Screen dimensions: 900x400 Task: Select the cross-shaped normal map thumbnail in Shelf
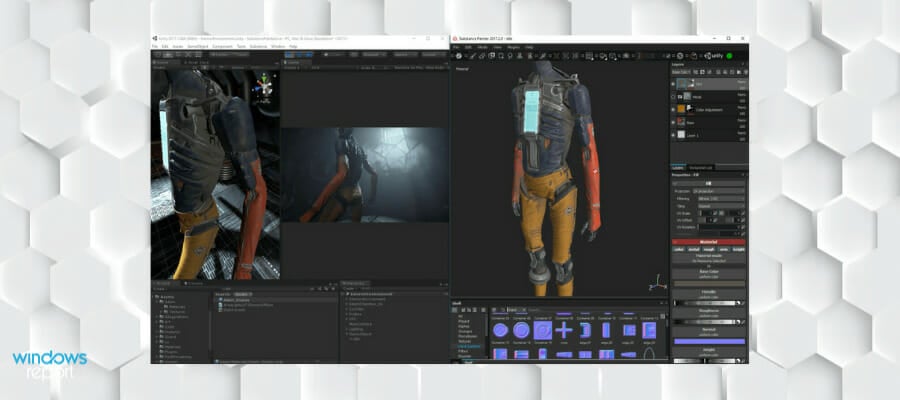coord(564,330)
